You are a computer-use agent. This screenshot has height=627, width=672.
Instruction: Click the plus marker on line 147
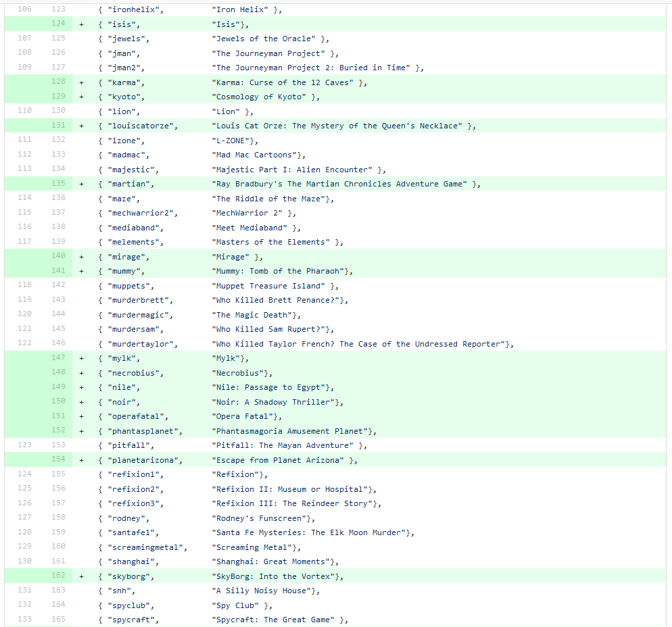pos(81,359)
